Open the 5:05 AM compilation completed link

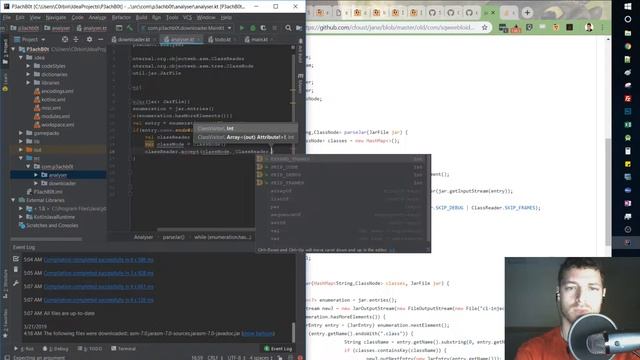[98, 273]
